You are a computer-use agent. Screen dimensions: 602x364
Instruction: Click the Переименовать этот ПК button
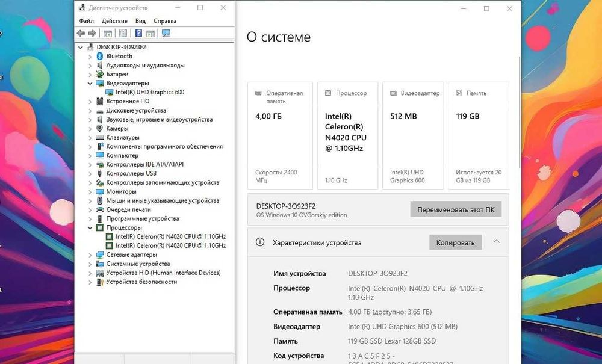tap(456, 209)
